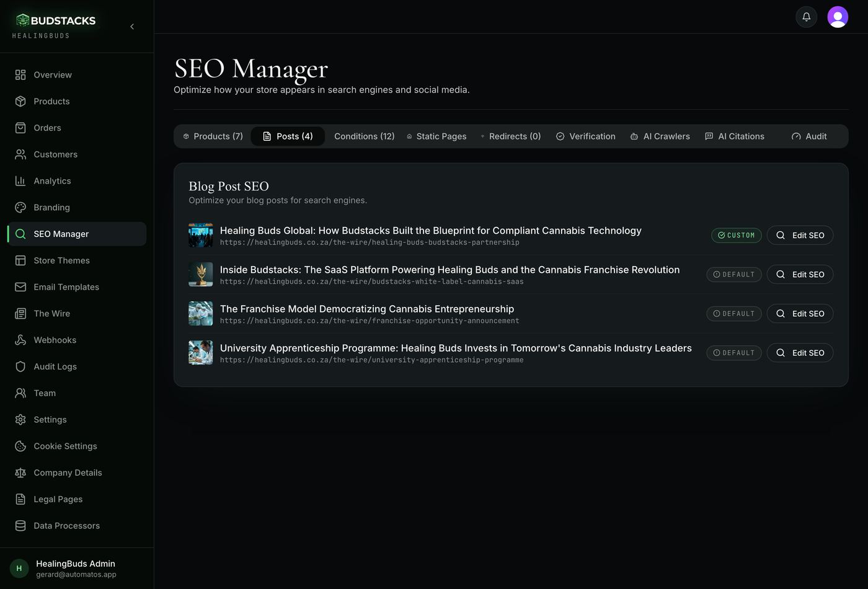Open Store Themes page
868x589 pixels.
[x=77, y=260]
